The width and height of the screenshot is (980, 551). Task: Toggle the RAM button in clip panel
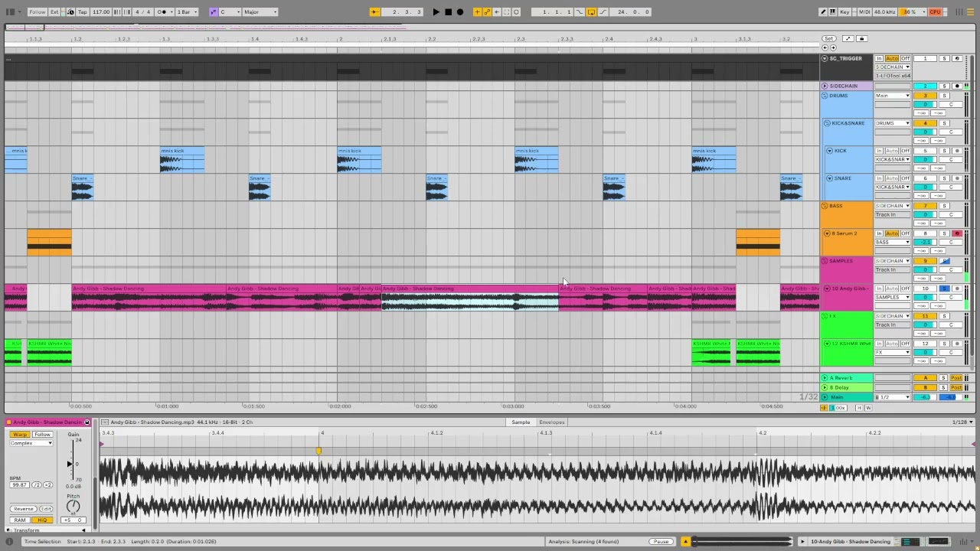[x=20, y=520]
